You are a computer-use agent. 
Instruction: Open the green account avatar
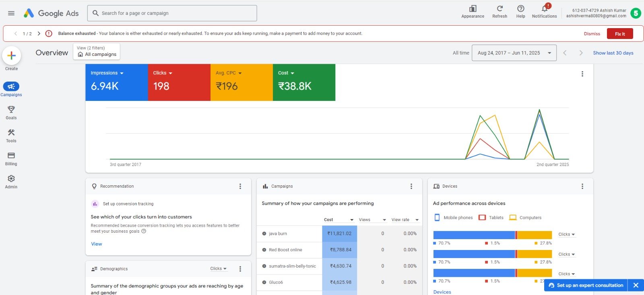(636, 13)
